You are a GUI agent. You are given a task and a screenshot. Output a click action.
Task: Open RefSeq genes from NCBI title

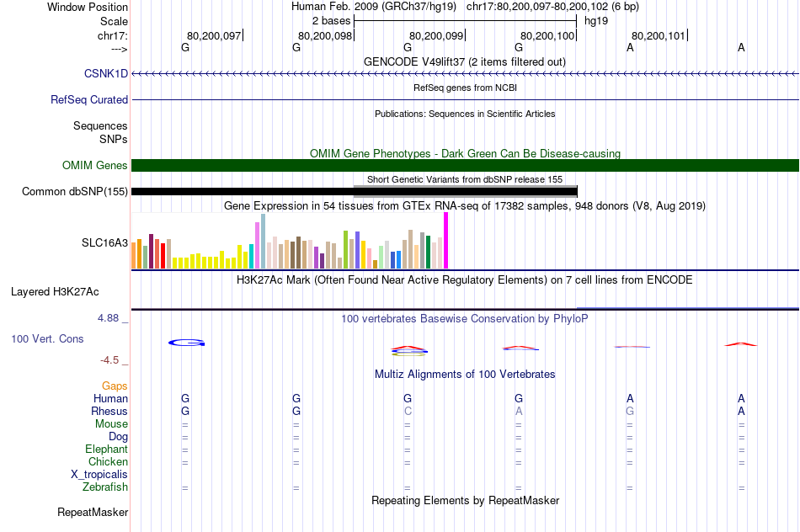tap(465, 88)
